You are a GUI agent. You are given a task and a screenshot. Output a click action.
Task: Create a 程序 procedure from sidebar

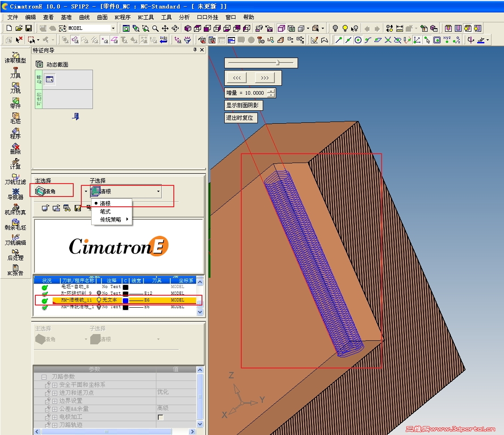15,133
